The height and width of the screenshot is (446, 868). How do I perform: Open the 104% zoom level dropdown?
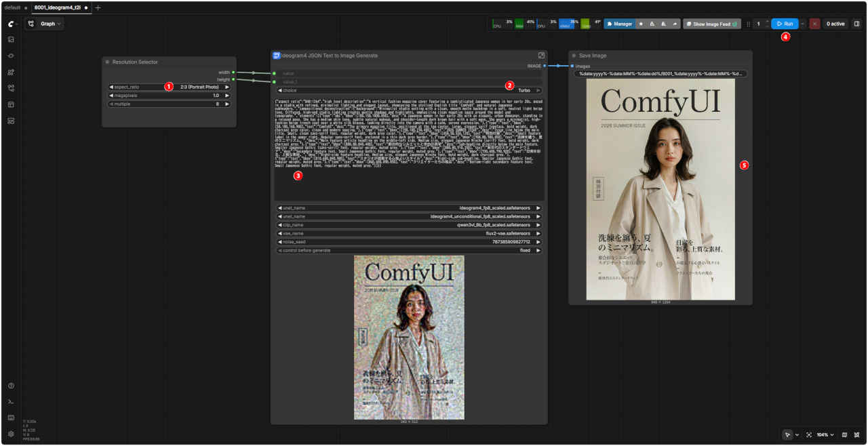tap(825, 434)
